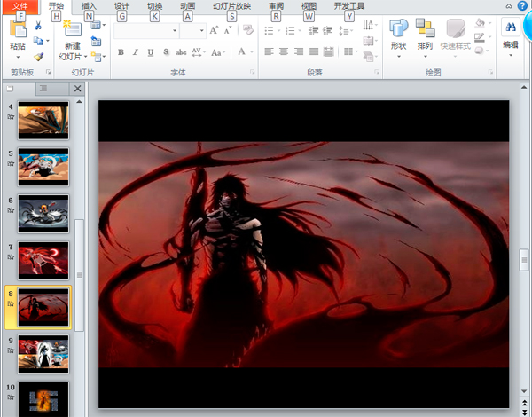Screen dimensions: 532x417
Task: Align text right
Action: (299, 51)
